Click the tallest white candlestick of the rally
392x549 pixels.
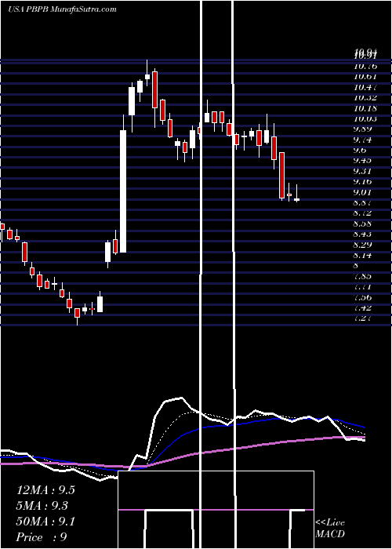pyautogui.click(x=123, y=191)
